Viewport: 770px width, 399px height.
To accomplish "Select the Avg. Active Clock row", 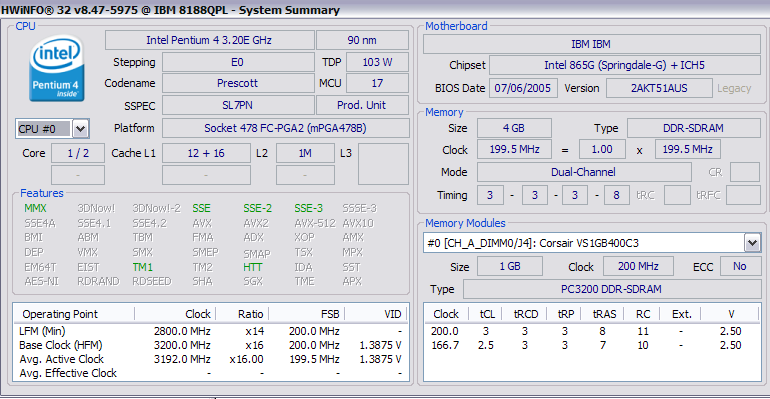I will click(x=211, y=359).
